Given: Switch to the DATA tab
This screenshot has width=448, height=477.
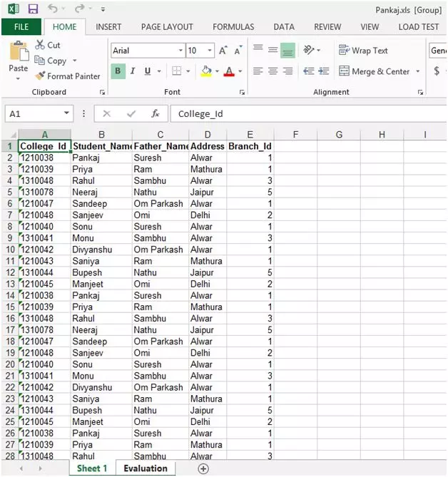Looking at the screenshot, I should (284, 27).
